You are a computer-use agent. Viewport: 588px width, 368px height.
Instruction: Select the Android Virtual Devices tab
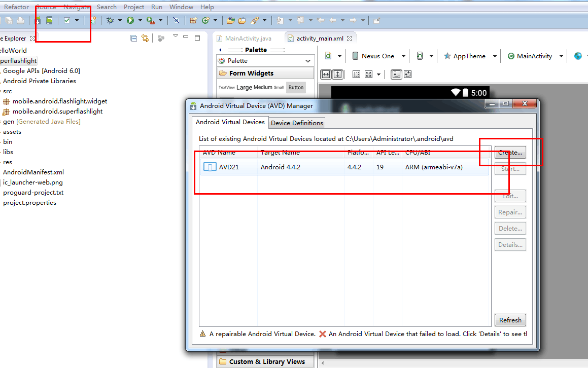click(x=230, y=122)
